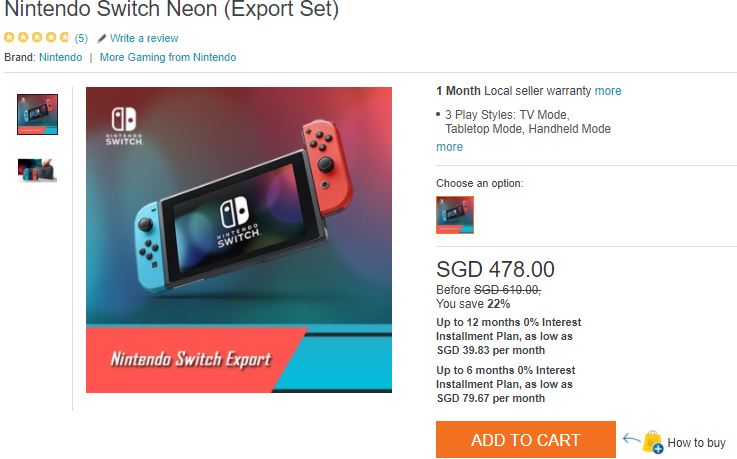Click the 6 months installment plan text
Viewport: 737px width, 459px height.
(506, 384)
